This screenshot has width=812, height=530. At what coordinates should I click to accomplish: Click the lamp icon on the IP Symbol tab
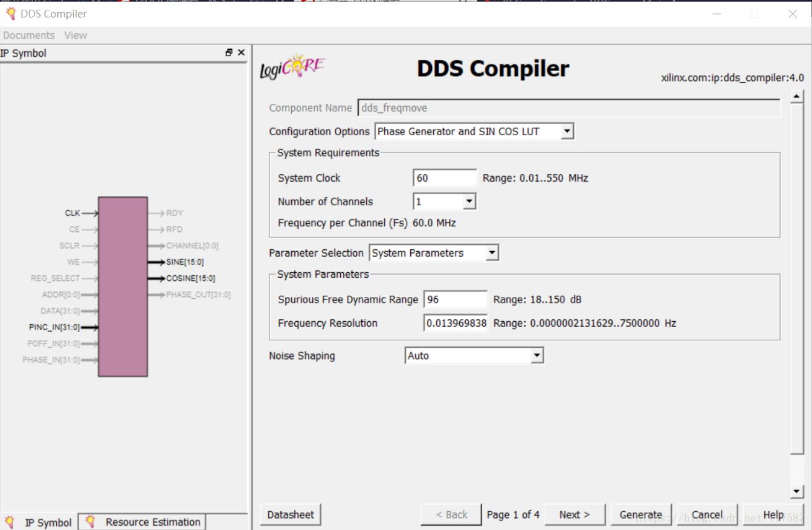(x=9, y=522)
